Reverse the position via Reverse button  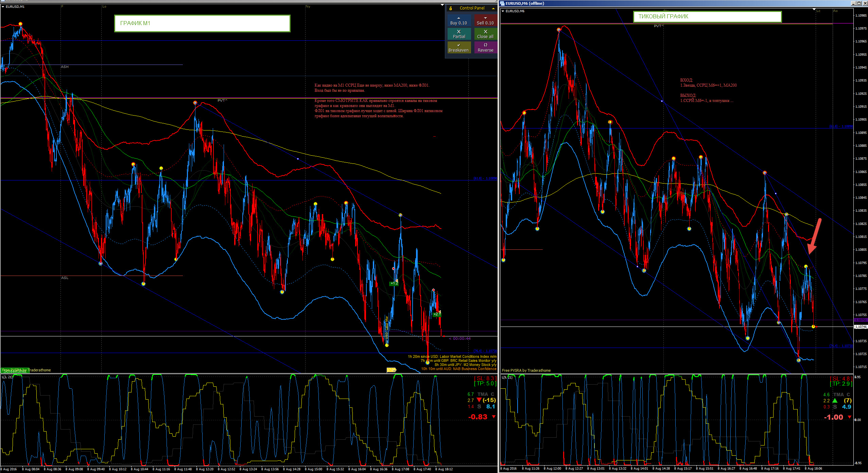[485, 48]
